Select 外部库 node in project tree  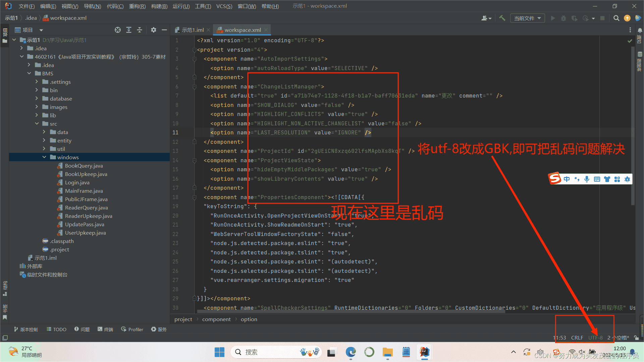point(35,266)
